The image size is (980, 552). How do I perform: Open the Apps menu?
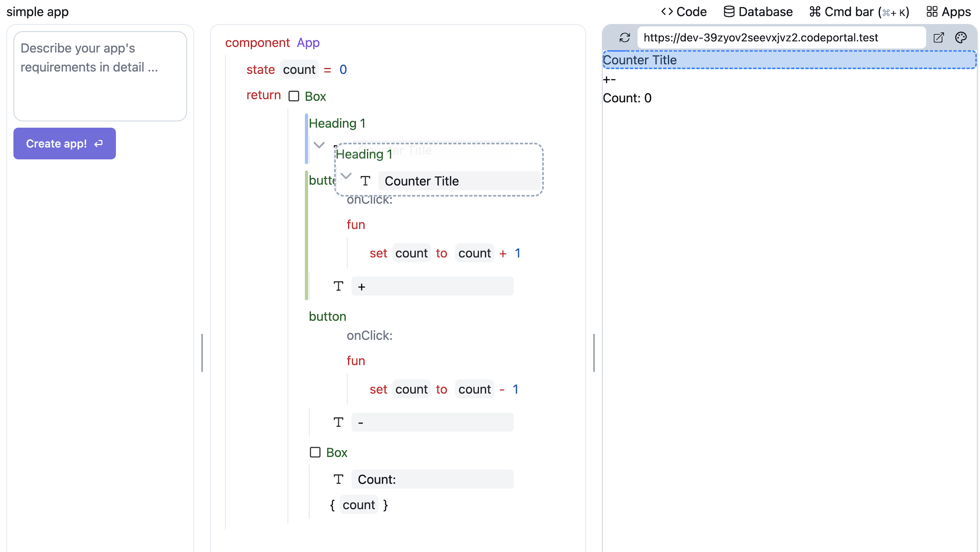tap(949, 12)
